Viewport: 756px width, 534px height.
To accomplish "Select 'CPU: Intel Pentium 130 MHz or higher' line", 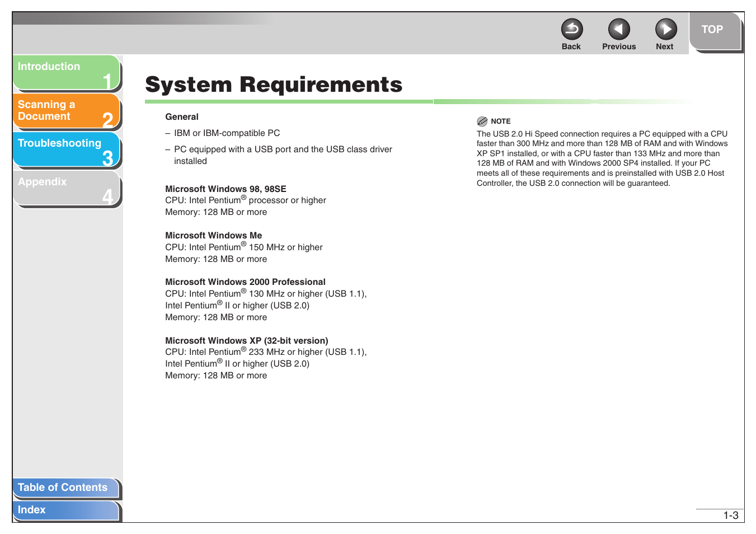I will click(x=266, y=293).
